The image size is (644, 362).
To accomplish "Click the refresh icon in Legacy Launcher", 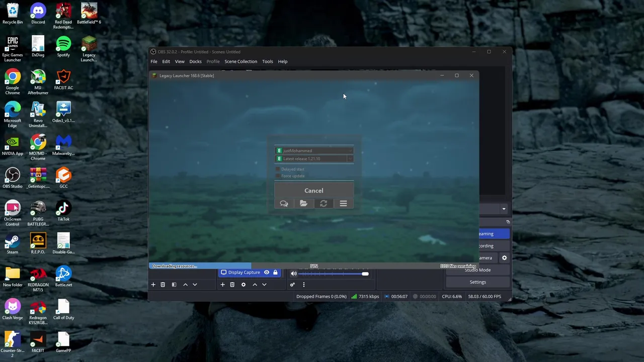I will pyautogui.click(x=324, y=204).
